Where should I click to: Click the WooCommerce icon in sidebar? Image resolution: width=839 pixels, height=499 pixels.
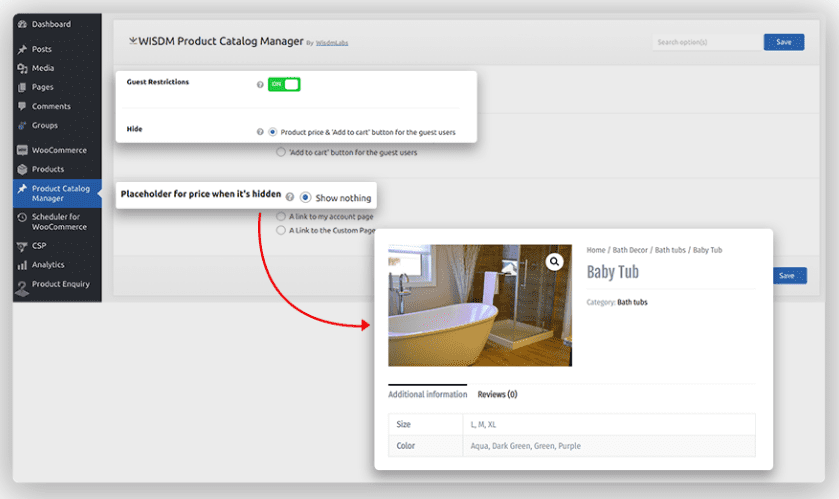coord(22,150)
